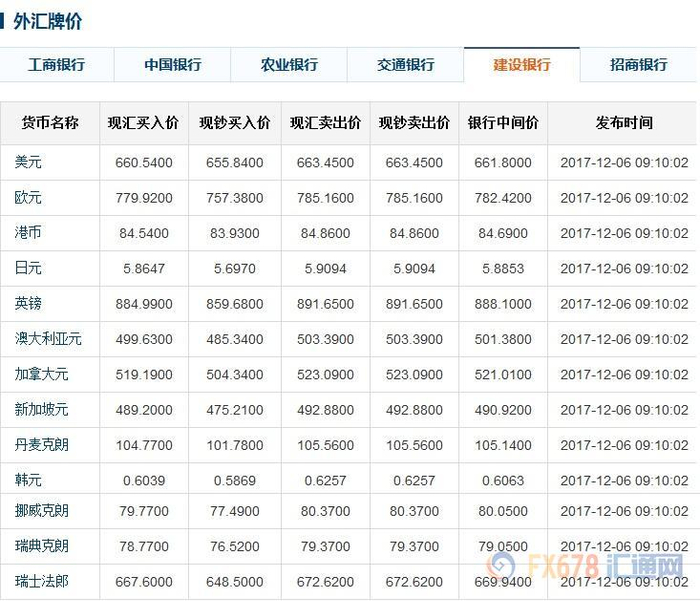Click the value 501.3800

click(503, 339)
